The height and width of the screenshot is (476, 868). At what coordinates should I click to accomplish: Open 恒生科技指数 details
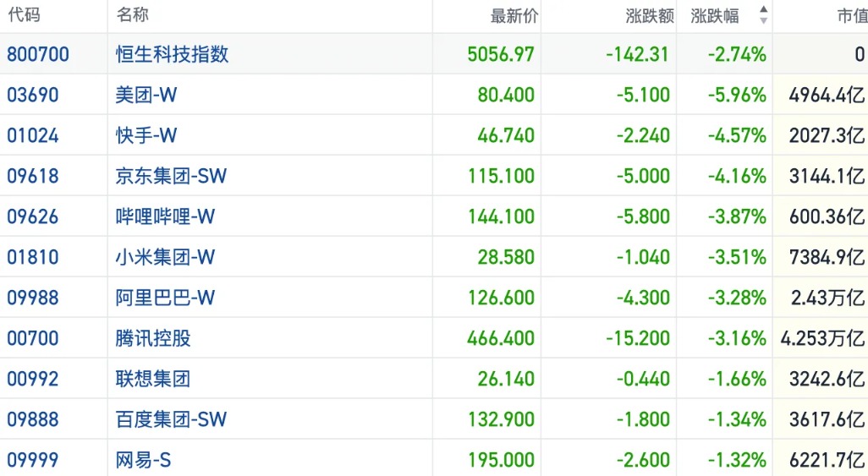click(172, 54)
